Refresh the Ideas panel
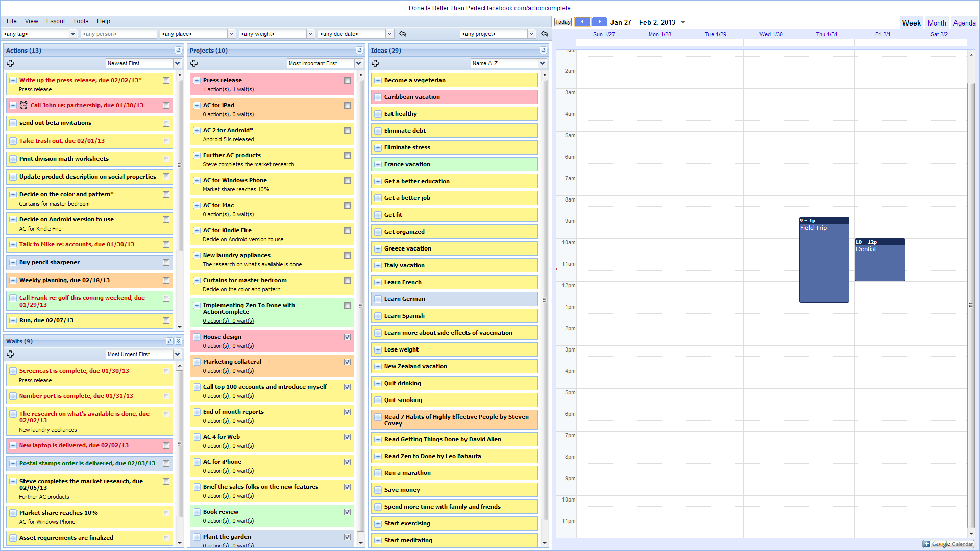This screenshot has width=980, height=551. pyautogui.click(x=543, y=51)
